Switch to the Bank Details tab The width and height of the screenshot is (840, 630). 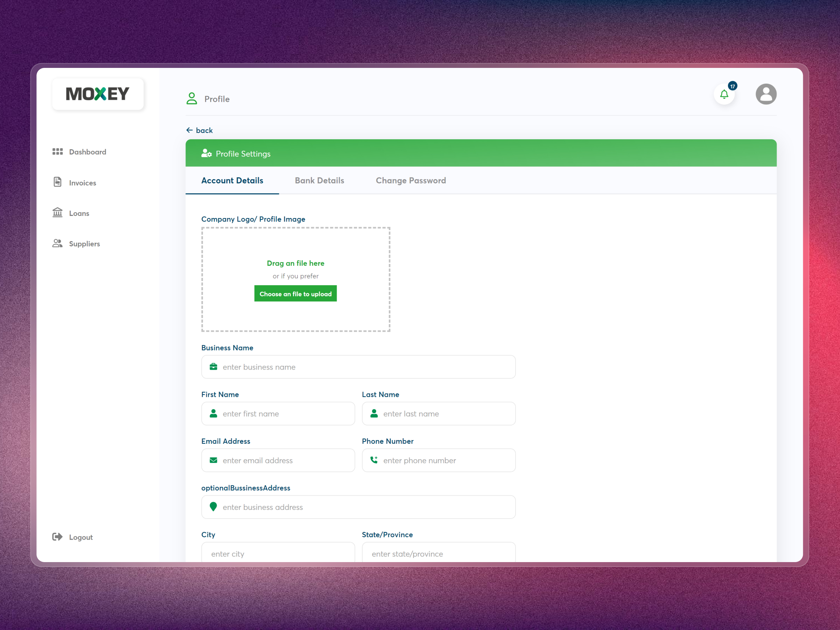click(x=319, y=180)
